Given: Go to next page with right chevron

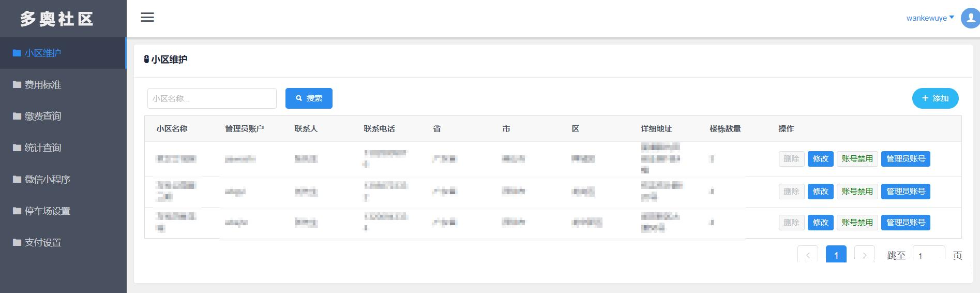Looking at the screenshot, I should click(x=864, y=255).
